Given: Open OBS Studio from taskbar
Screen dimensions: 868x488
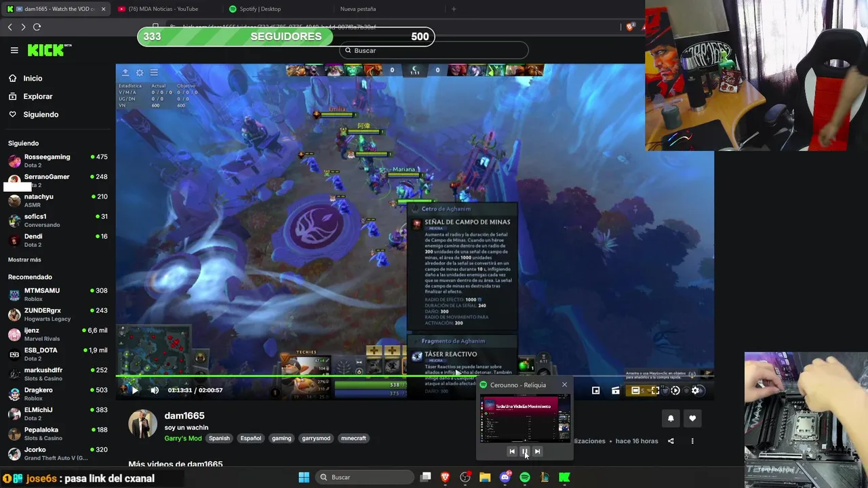Looking at the screenshot, I should coord(465,477).
